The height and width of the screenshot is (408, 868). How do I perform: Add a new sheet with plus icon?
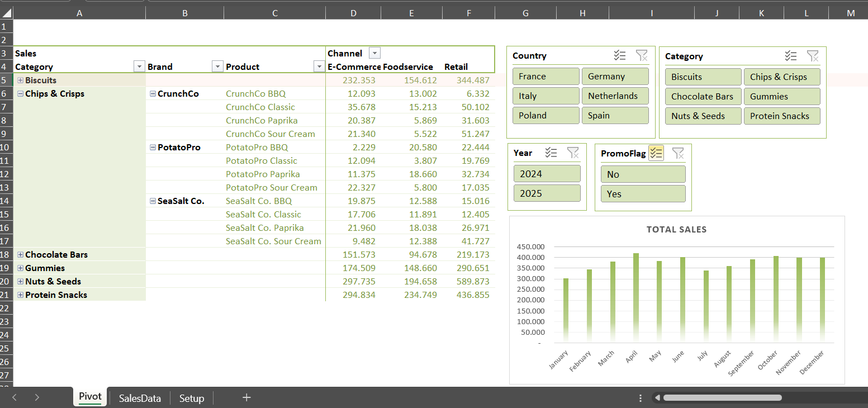246,397
